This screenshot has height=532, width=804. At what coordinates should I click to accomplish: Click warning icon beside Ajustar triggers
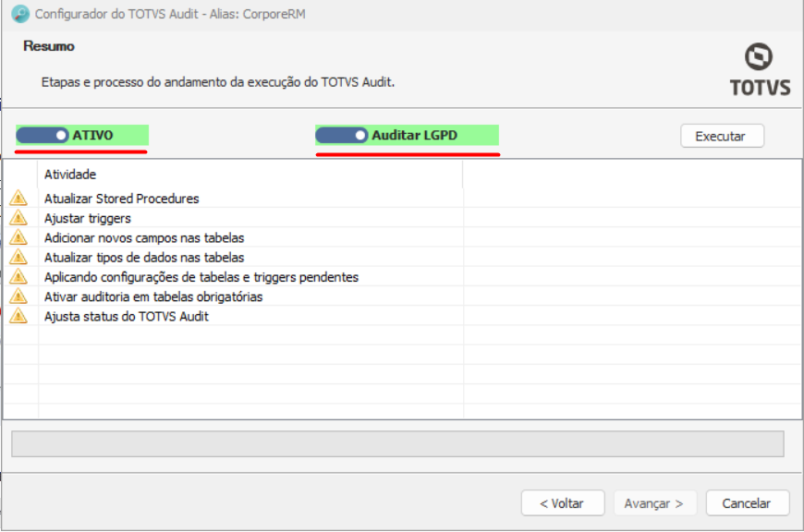click(18, 217)
